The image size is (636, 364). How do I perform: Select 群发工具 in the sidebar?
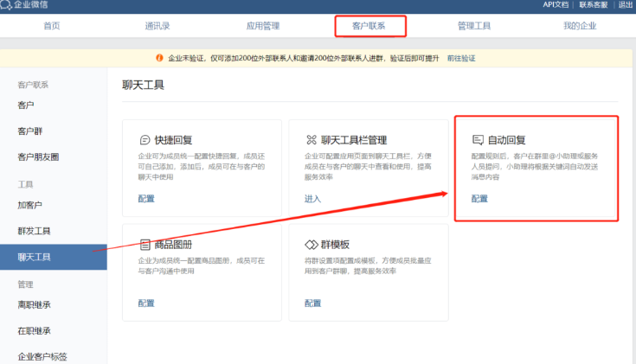[x=35, y=231]
